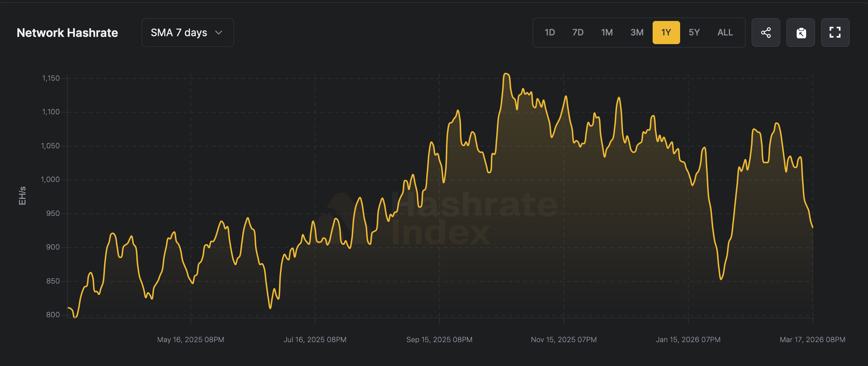
Task: Click the Jan 15, 2026 x-axis label
Action: tap(688, 340)
